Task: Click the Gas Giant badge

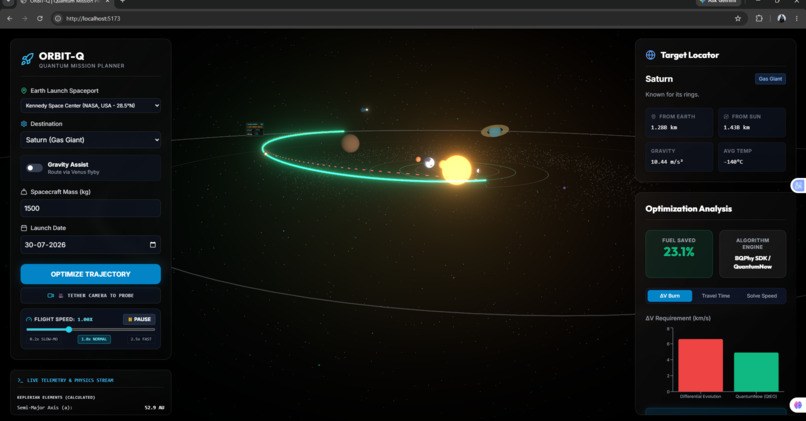Action: 770,79
